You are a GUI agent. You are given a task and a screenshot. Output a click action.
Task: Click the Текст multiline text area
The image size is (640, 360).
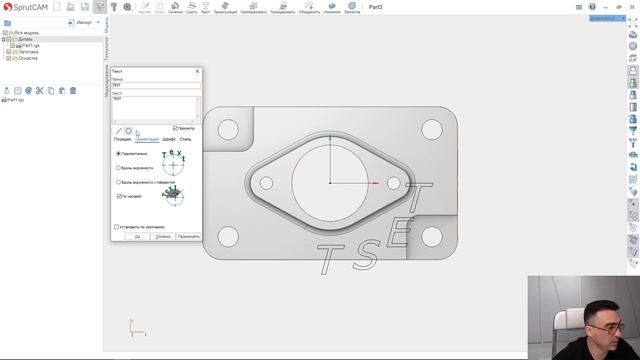coord(154,108)
